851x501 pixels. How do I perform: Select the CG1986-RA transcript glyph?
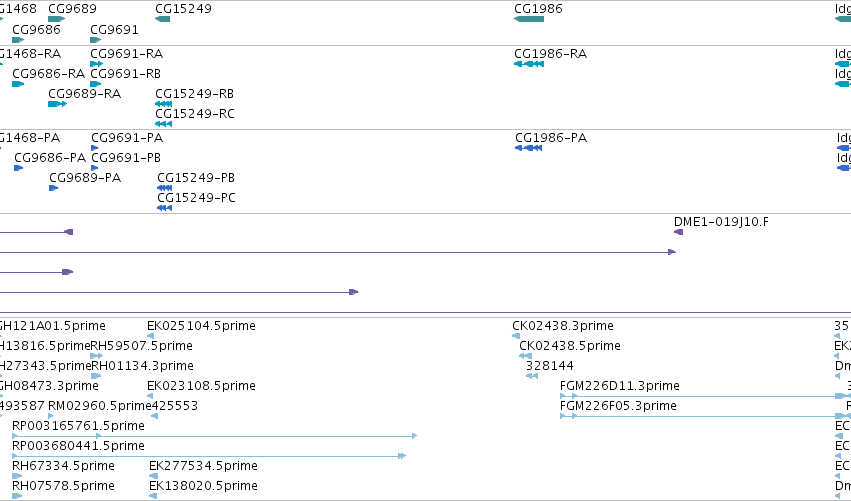click(x=529, y=64)
